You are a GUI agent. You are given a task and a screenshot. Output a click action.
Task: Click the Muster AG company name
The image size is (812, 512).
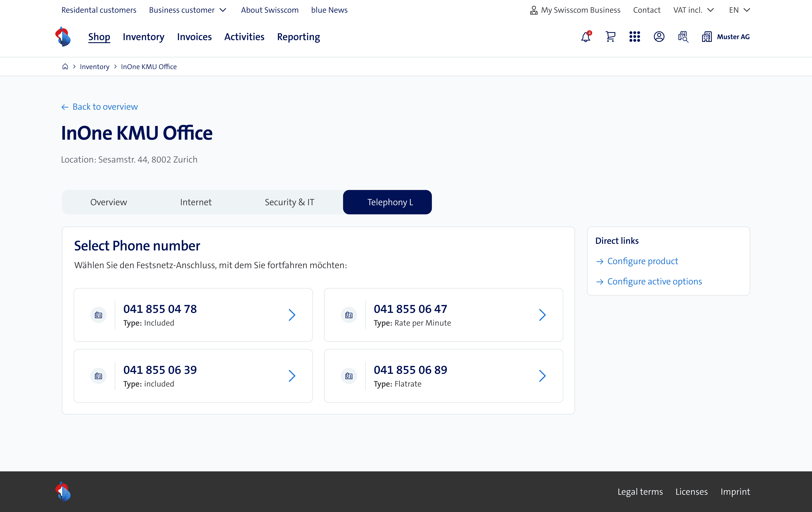coord(734,37)
